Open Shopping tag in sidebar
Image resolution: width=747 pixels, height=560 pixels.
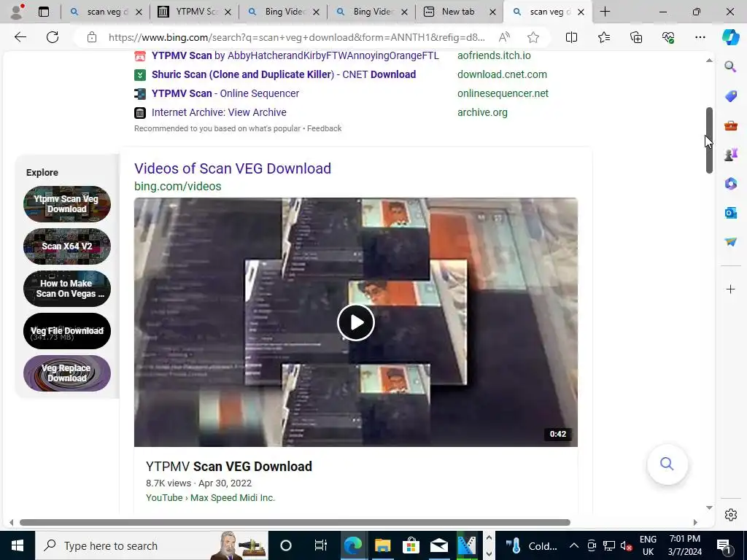pyautogui.click(x=730, y=96)
